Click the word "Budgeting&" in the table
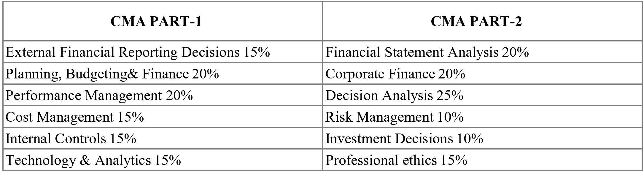The width and height of the screenshot is (644, 172). coord(102,74)
